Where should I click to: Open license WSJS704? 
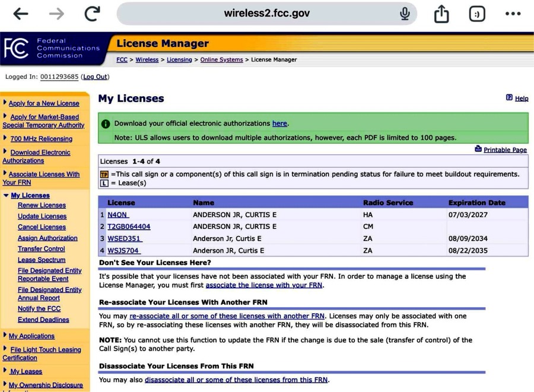(x=124, y=250)
